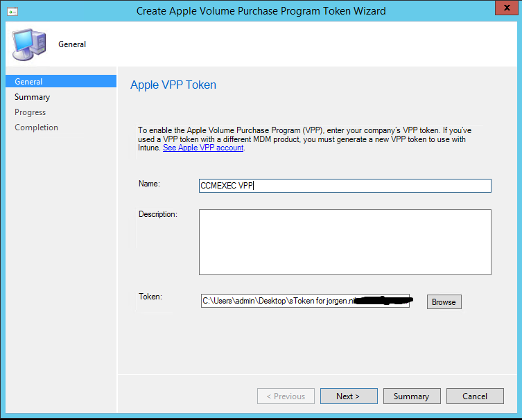Click the wizard system icon in title bar
Viewport: 522px width, 420px height.
(x=12, y=11)
